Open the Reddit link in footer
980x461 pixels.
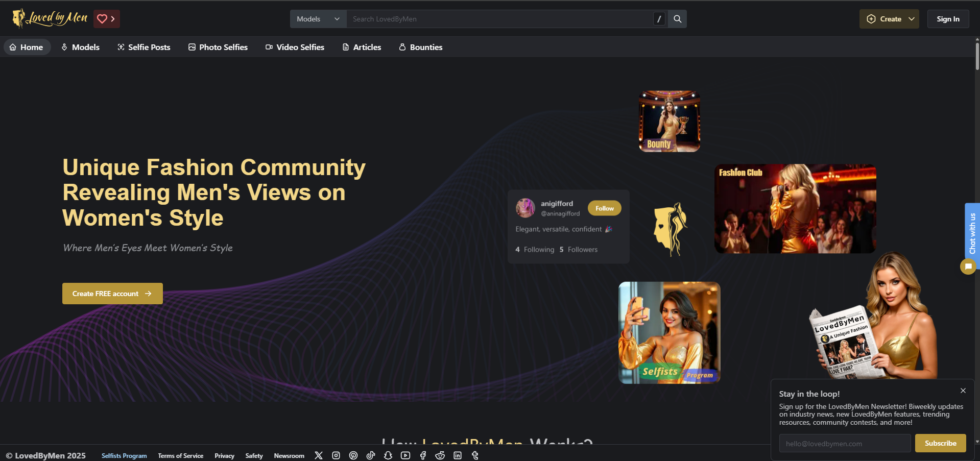click(440, 455)
